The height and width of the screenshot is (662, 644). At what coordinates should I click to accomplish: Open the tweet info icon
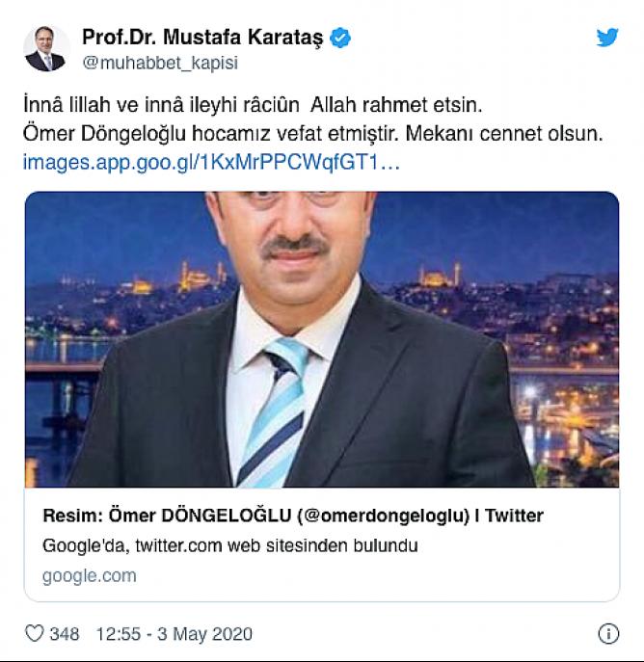[x=607, y=634]
